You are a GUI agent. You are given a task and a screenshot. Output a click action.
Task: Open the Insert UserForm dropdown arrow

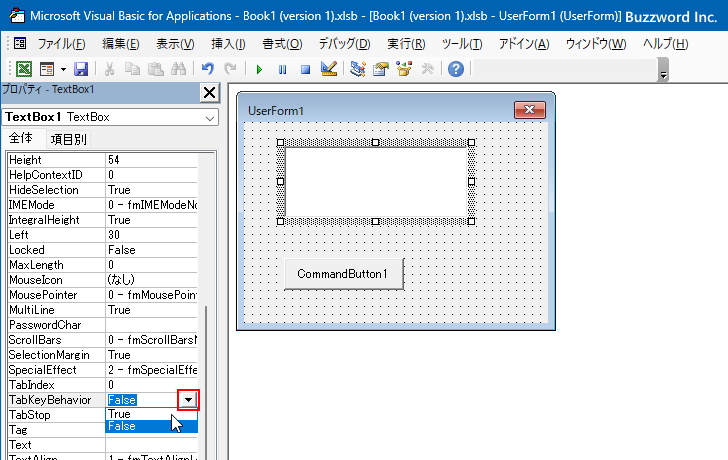(63, 69)
